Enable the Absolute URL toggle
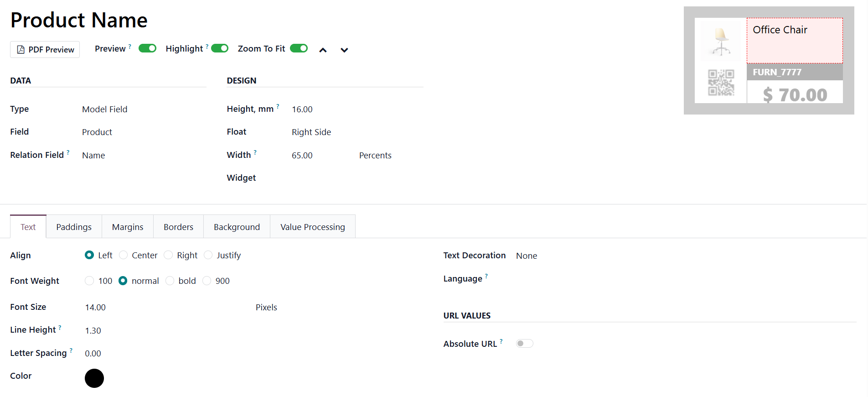This screenshot has height=397, width=868. (x=524, y=344)
